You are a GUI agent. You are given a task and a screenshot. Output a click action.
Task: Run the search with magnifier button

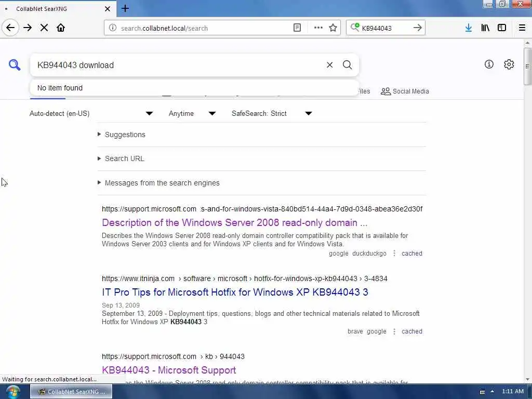[x=347, y=65]
